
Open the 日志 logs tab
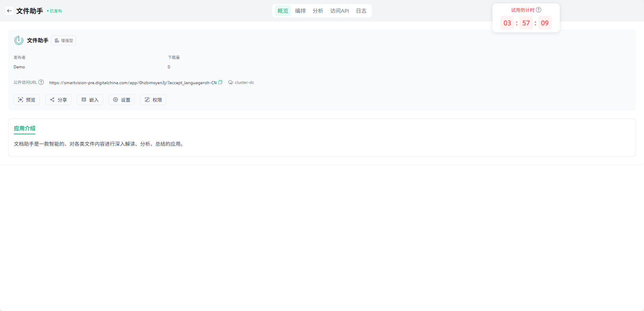tap(361, 11)
